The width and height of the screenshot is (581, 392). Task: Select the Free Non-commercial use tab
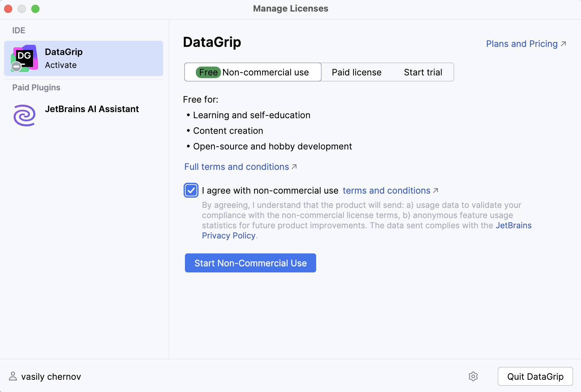(x=253, y=72)
